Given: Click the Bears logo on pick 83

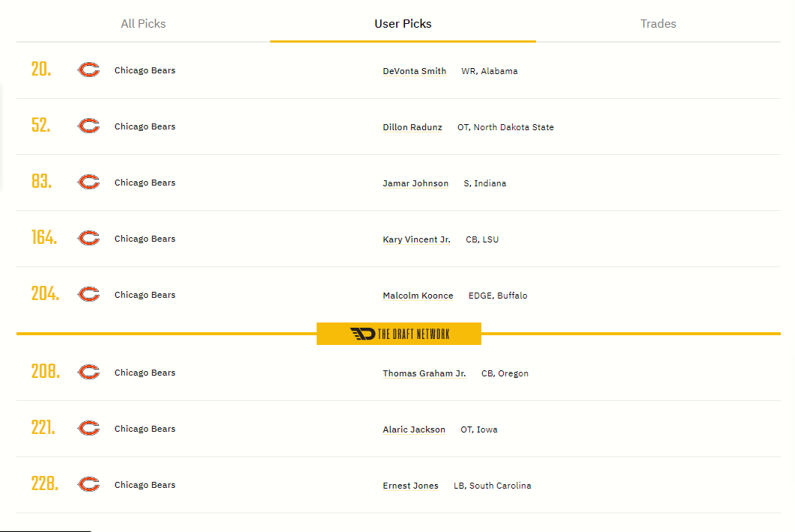Looking at the screenshot, I should pos(89,182).
